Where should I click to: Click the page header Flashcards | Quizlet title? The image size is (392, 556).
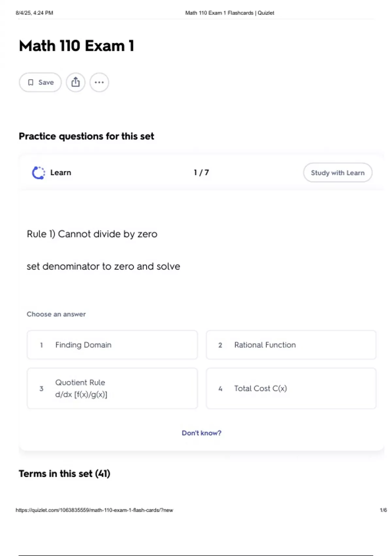pos(230,13)
